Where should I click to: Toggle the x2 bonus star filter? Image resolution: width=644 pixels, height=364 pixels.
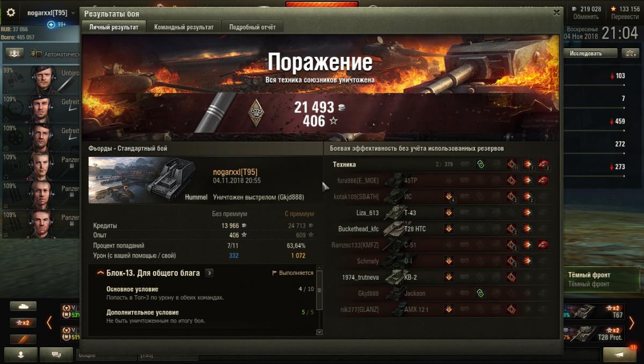[x=23, y=323]
